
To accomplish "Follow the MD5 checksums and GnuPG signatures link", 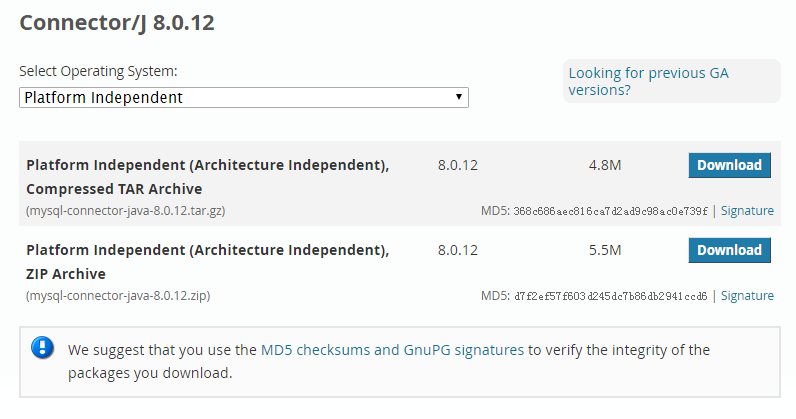I will click(392, 350).
